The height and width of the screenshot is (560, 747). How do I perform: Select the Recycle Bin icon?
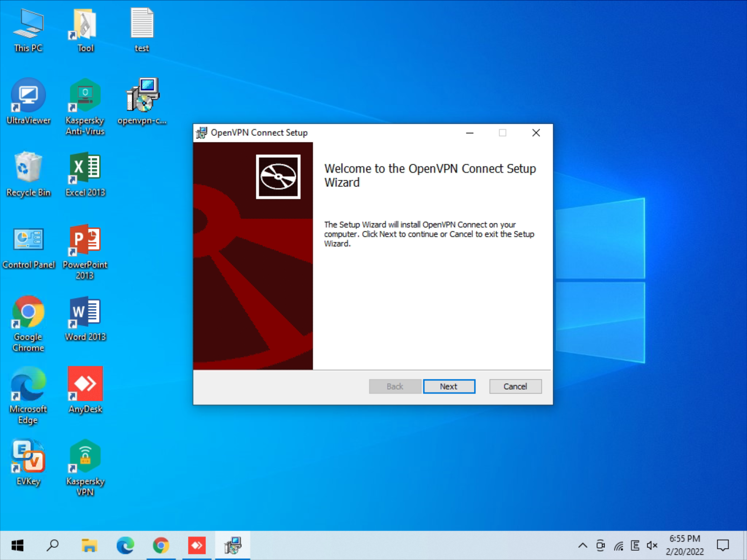[x=28, y=168]
